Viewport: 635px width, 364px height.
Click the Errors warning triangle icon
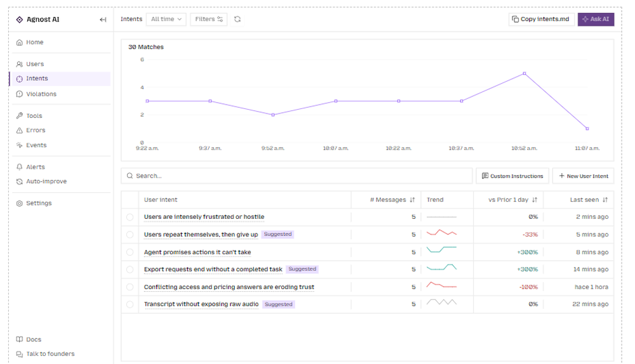20,131
